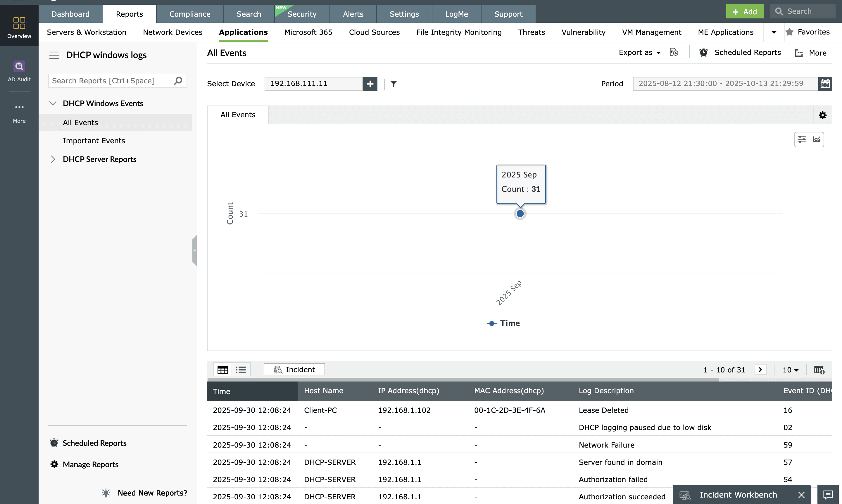Open the export history icon
This screenshot has height=504, width=842.
point(674,52)
